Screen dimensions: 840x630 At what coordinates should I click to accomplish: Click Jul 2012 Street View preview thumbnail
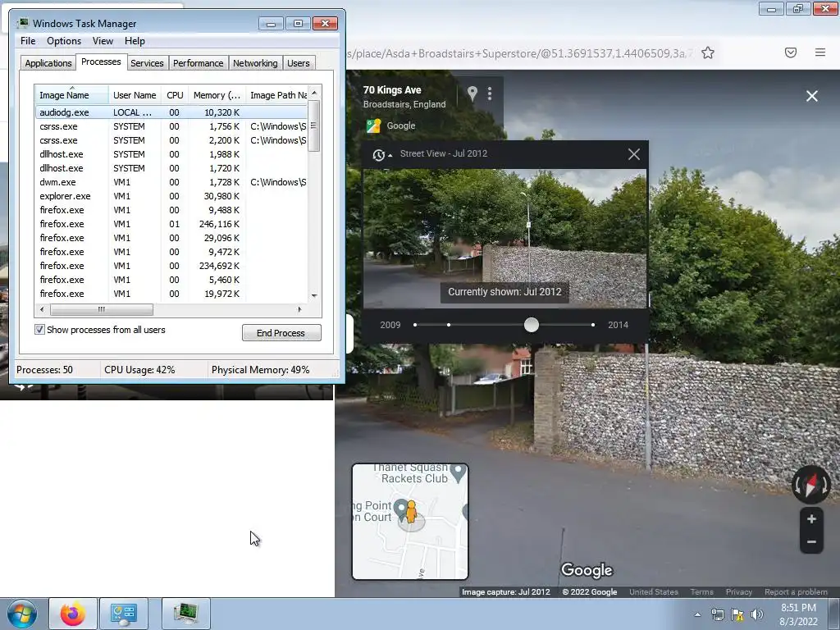pyautogui.click(x=504, y=239)
